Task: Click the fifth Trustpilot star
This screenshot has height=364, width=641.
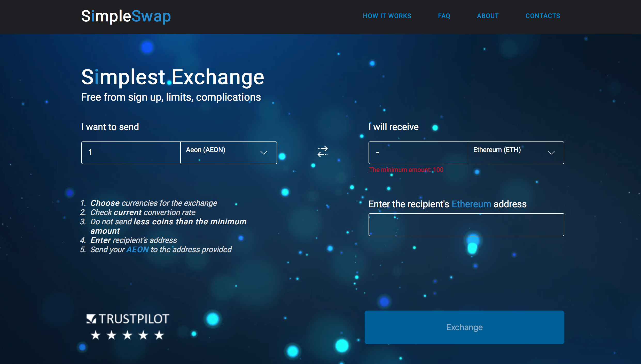Action: pos(159,335)
